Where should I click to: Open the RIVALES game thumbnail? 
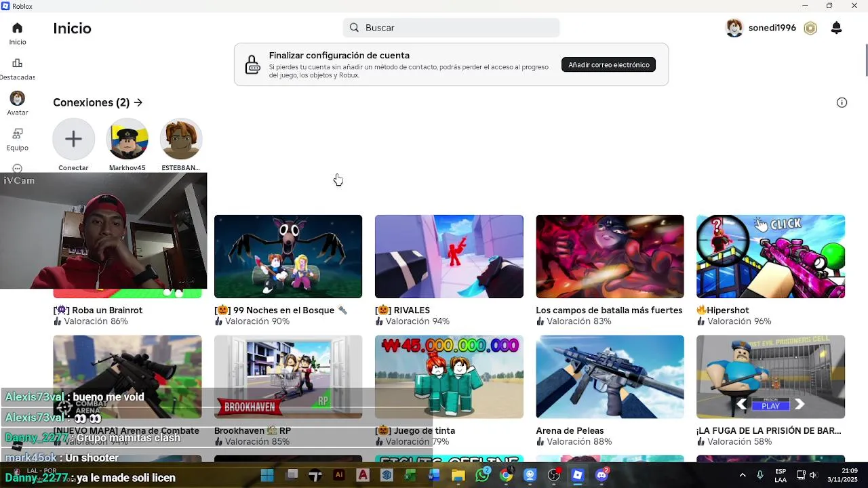pyautogui.click(x=449, y=256)
